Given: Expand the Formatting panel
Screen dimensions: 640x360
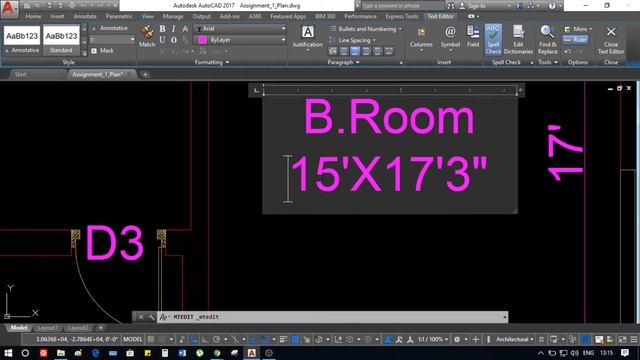Looking at the screenshot, I should (x=211, y=62).
